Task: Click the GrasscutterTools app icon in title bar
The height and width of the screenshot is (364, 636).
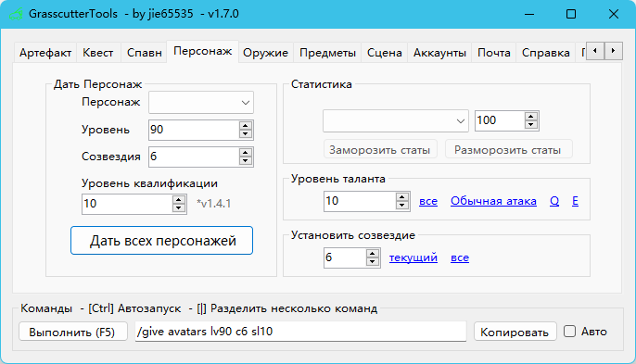Action: pyautogui.click(x=17, y=15)
